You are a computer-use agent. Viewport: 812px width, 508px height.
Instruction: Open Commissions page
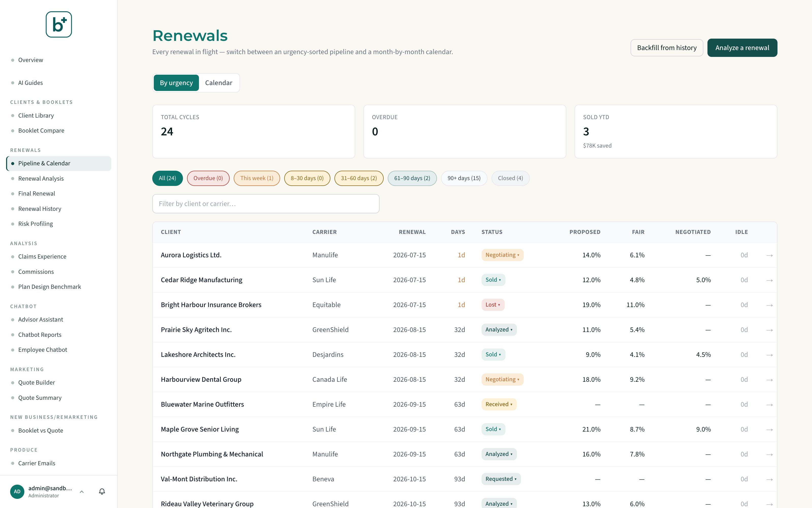tap(36, 272)
